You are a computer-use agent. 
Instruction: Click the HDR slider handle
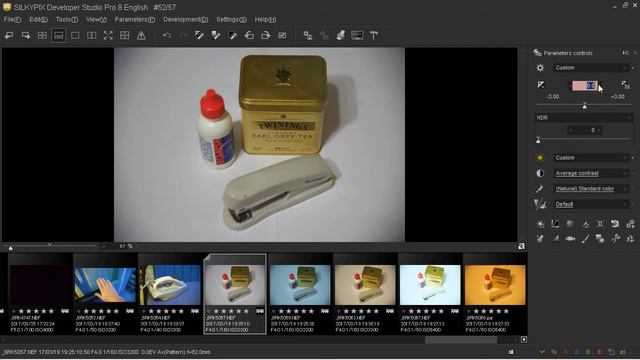tap(538, 140)
